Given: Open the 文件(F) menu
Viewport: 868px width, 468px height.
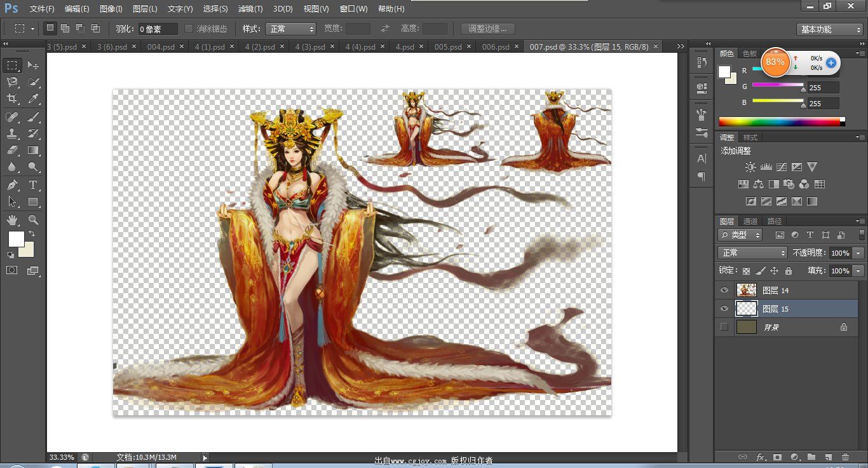Looking at the screenshot, I should (42, 9).
